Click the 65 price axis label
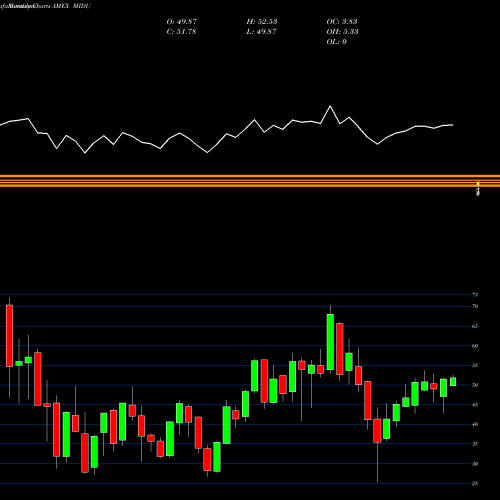500x500 pixels. pyautogui.click(x=475, y=326)
